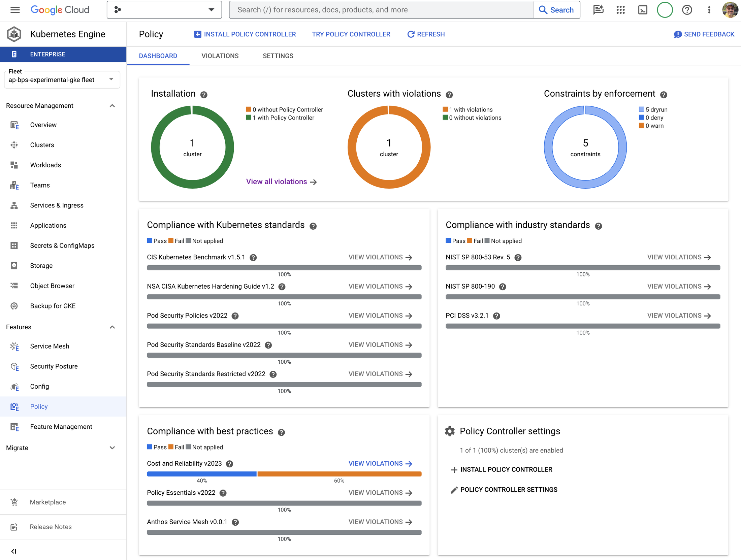741x560 pixels.
Task: Open the Cloud Shell terminal icon
Action: coord(643,10)
